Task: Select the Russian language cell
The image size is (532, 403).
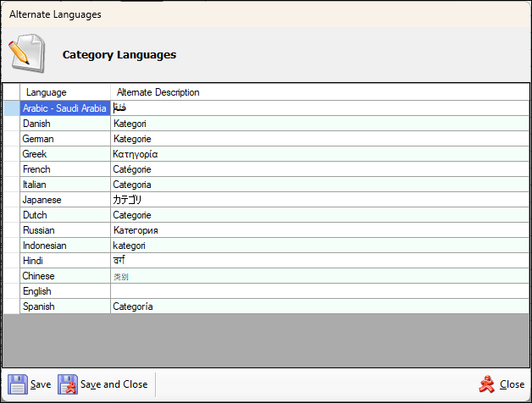Action: [65, 230]
